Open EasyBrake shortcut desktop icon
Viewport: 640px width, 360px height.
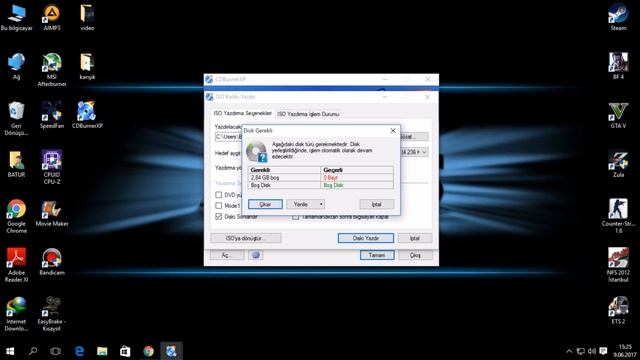[52, 314]
